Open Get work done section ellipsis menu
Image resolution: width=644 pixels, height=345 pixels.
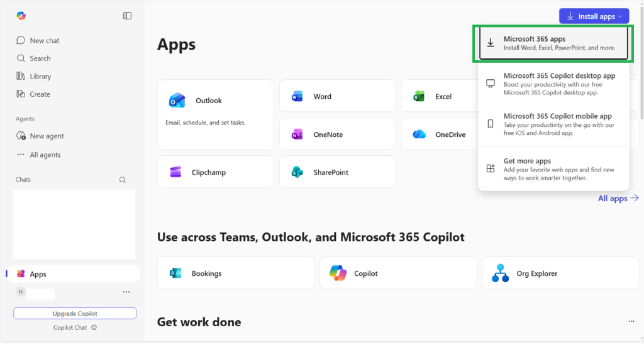point(631,321)
